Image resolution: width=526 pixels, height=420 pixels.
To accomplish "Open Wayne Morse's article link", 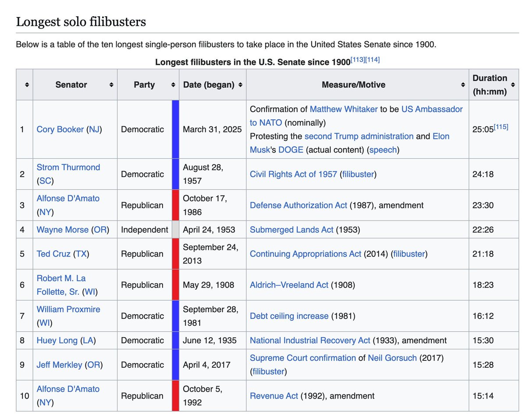I will (63, 230).
